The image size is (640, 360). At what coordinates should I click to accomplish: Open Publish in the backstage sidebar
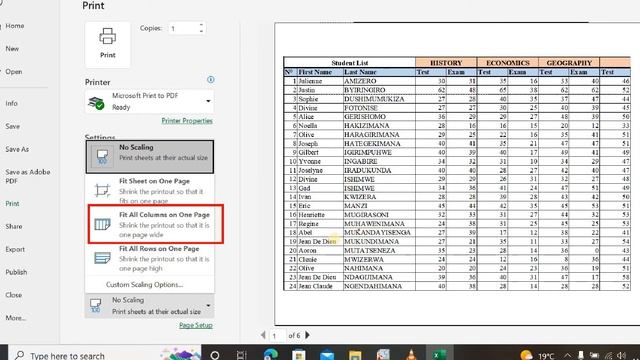tap(16, 272)
